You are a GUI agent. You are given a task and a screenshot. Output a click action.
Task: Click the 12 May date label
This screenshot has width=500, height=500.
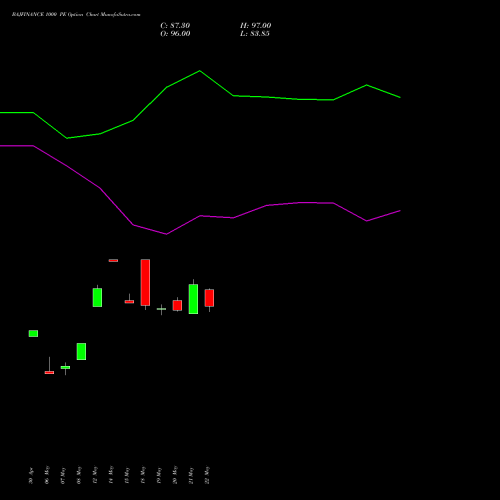click(x=95, y=475)
